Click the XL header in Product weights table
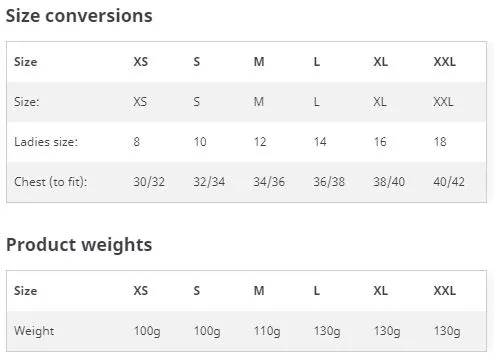The height and width of the screenshot is (361, 494). click(380, 291)
